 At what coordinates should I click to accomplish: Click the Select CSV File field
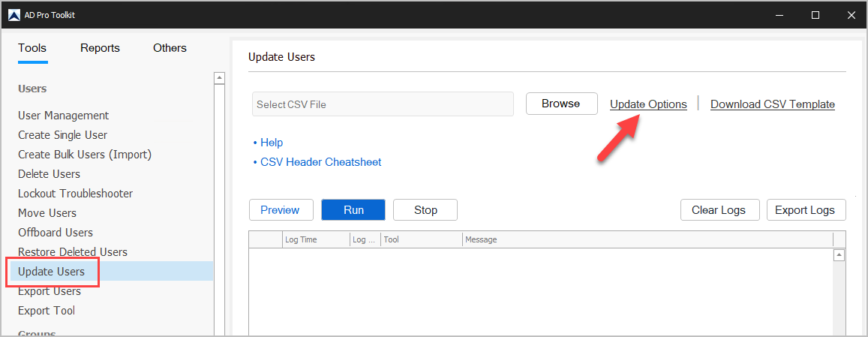point(383,104)
